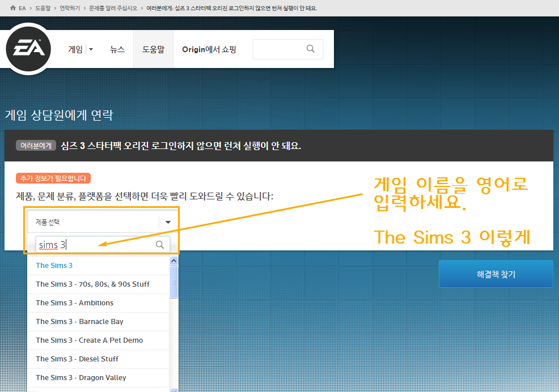Select The Sims 3 - Create A Pet Demo
The width and height of the screenshot is (559, 392).
98,340
